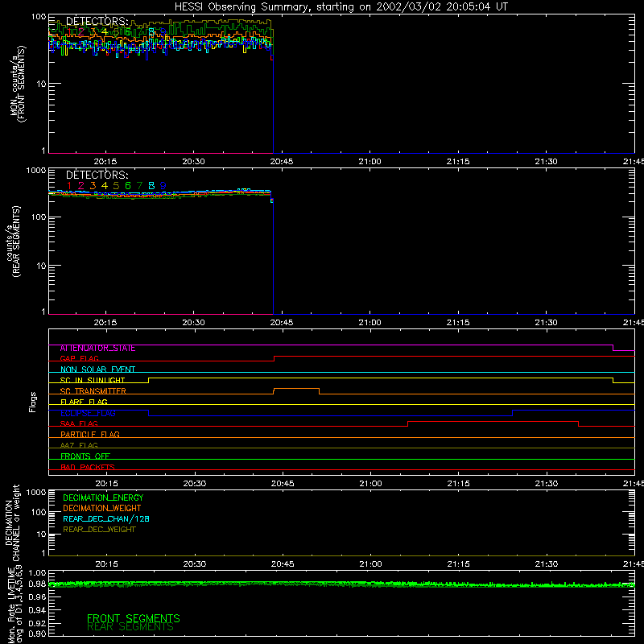This screenshot has width=644, height=644.
Task: Click the 21:00 tick label under the front segments panel
Action: (370, 162)
